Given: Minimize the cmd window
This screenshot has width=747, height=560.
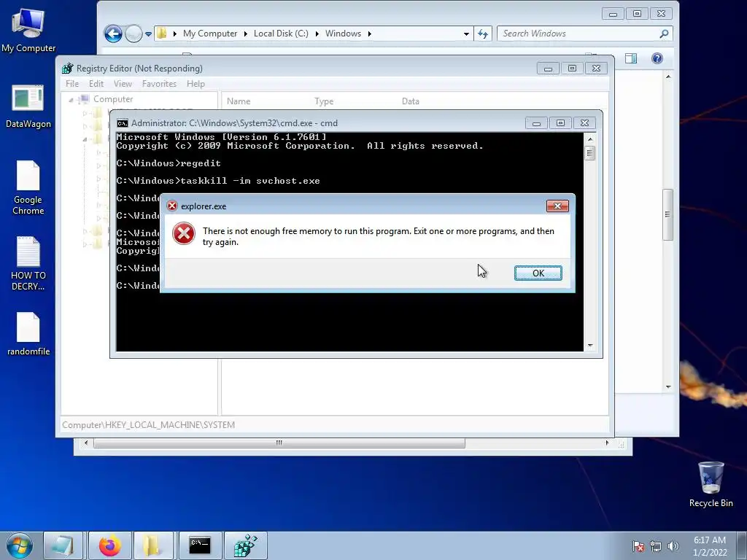Looking at the screenshot, I should (536, 123).
